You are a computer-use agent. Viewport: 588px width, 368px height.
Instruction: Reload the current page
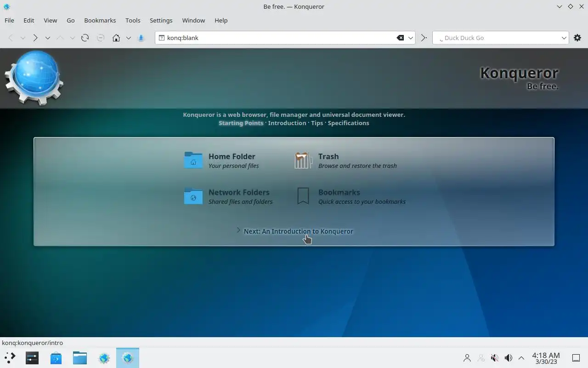[x=85, y=38]
